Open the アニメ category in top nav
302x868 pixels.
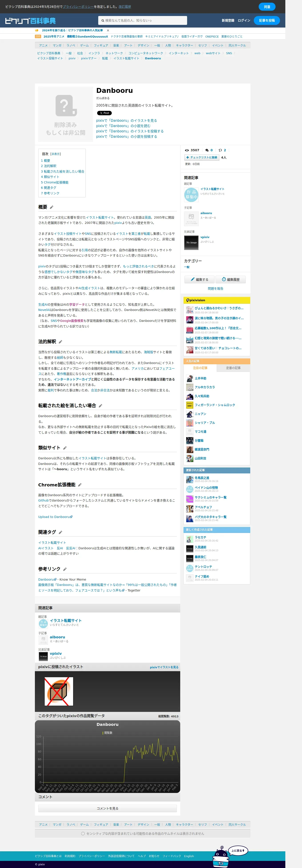[x=43, y=46]
